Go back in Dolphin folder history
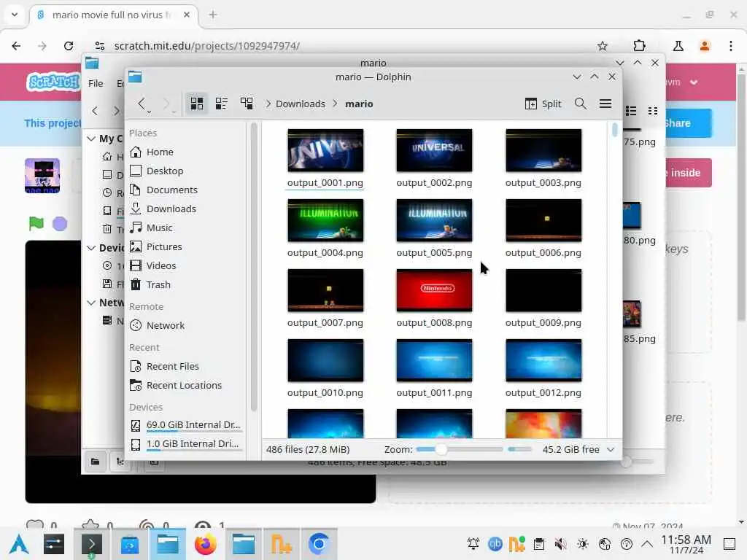747x560 pixels. click(142, 103)
